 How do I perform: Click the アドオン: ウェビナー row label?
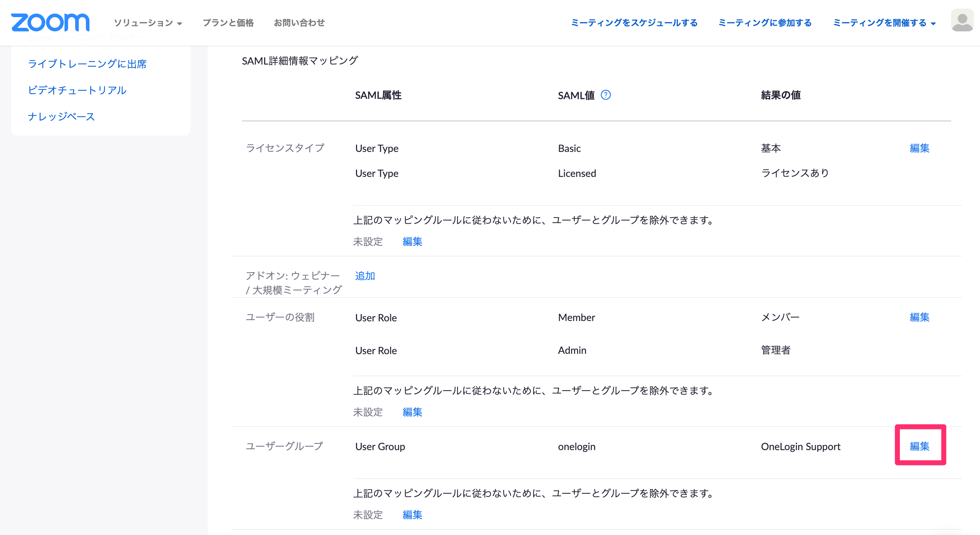(294, 282)
